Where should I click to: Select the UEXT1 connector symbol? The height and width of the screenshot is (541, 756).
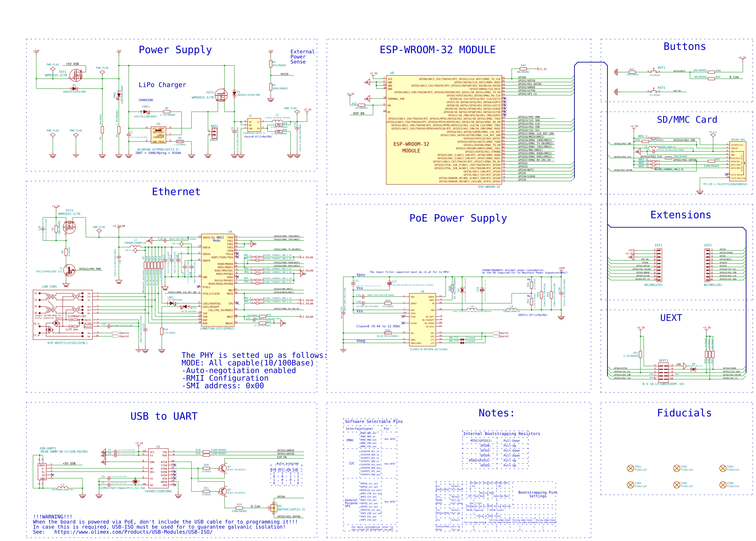pyautogui.click(x=663, y=372)
